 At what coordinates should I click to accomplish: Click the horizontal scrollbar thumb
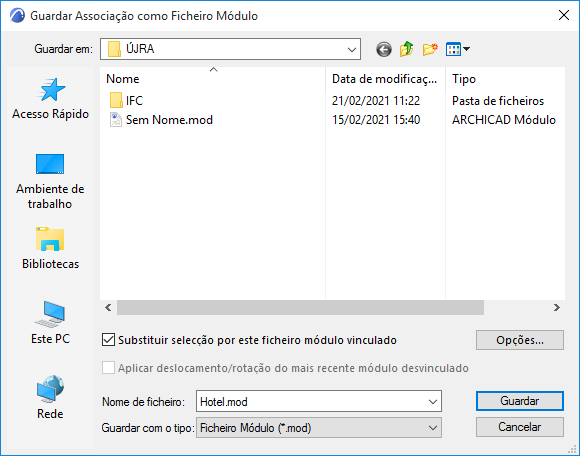[300, 308]
